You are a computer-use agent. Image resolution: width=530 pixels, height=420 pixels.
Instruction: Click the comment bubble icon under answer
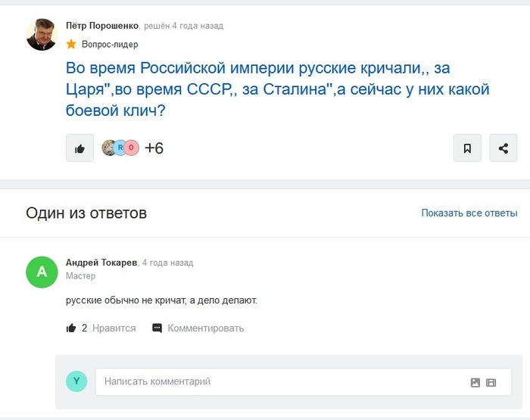coord(157,328)
